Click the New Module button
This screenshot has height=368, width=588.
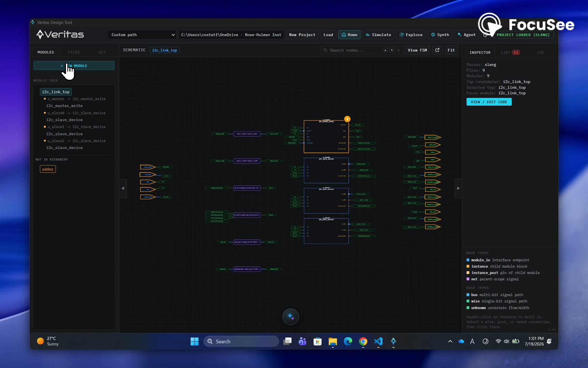pyautogui.click(x=74, y=65)
